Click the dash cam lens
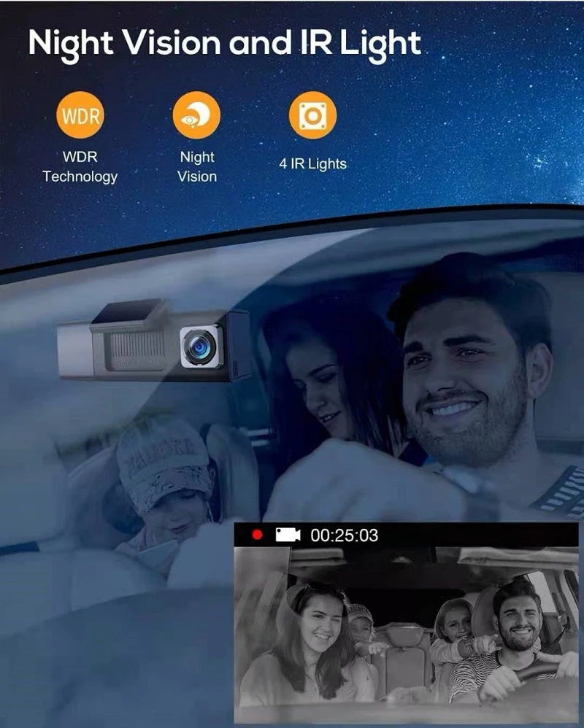The width and height of the screenshot is (584, 728). pyautogui.click(x=200, y=346)
